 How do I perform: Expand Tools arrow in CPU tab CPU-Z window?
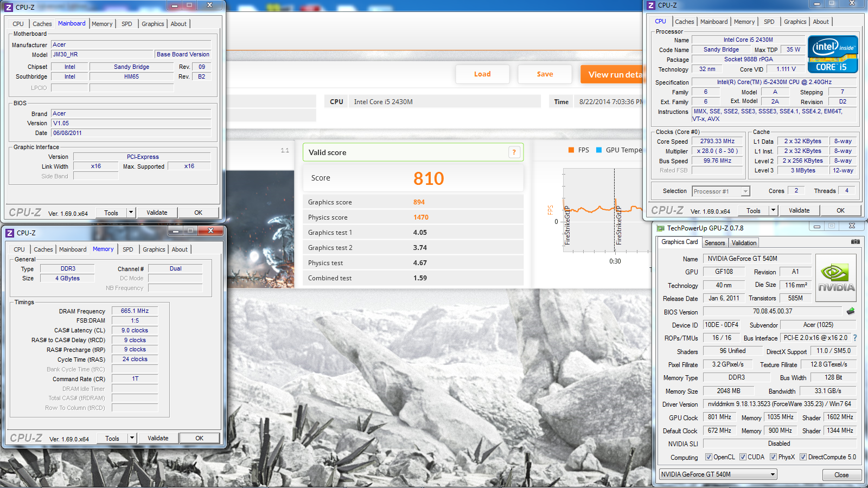click(x=773, y=210)
